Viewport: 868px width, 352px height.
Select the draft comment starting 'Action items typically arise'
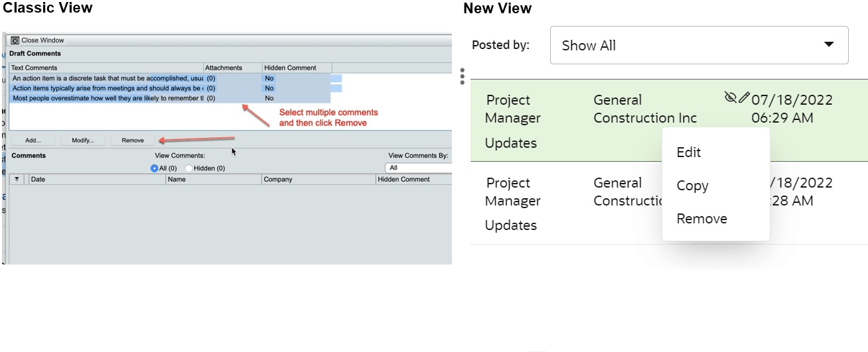pyautogui.click(x=170, y=88)
